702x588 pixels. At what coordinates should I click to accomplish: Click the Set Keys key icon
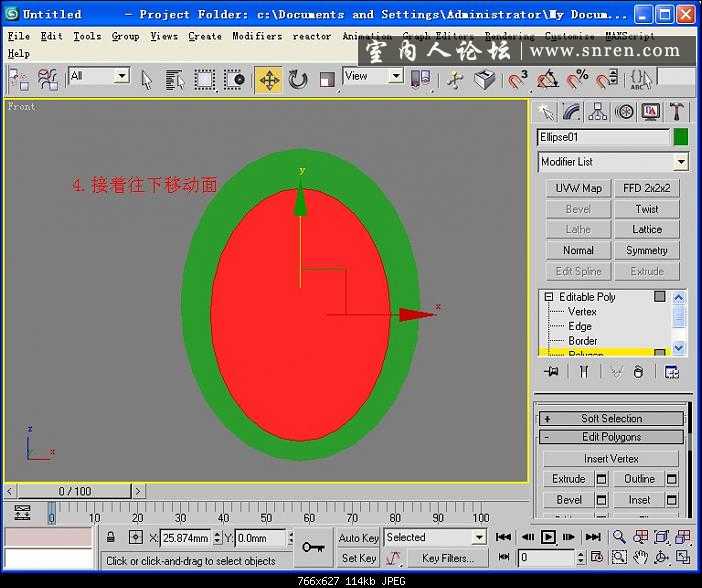point(314,548)
